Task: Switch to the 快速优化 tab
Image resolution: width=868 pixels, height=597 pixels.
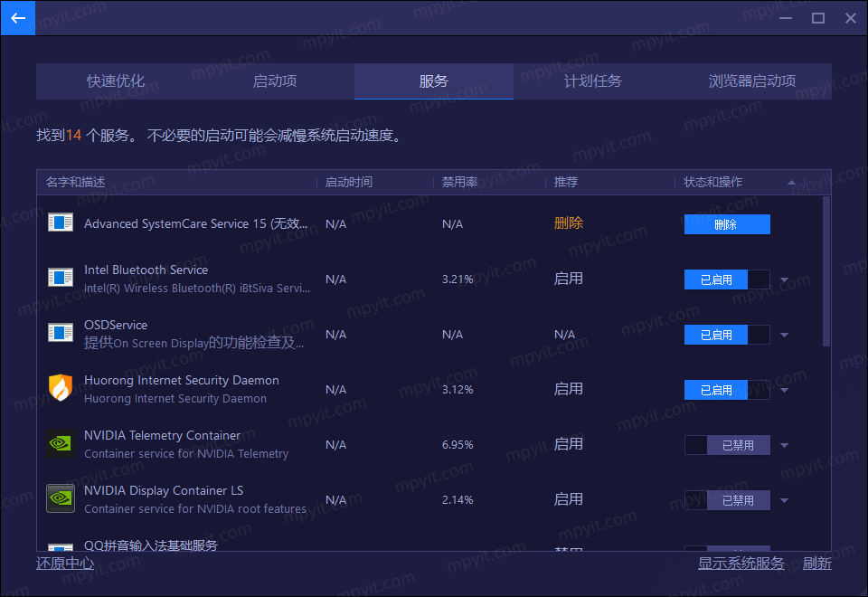Action: click(x=116, y=81)
